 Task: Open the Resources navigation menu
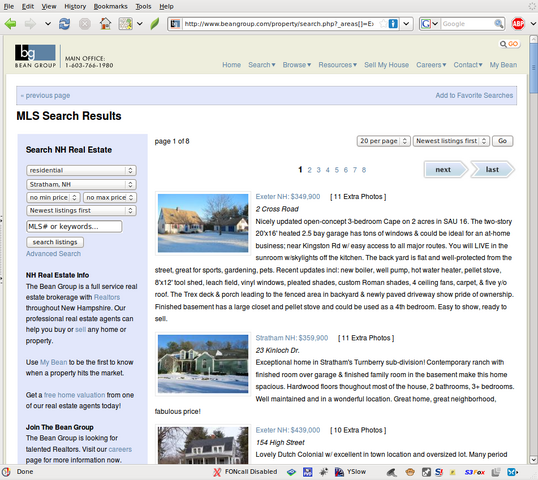tap(338, 65)
